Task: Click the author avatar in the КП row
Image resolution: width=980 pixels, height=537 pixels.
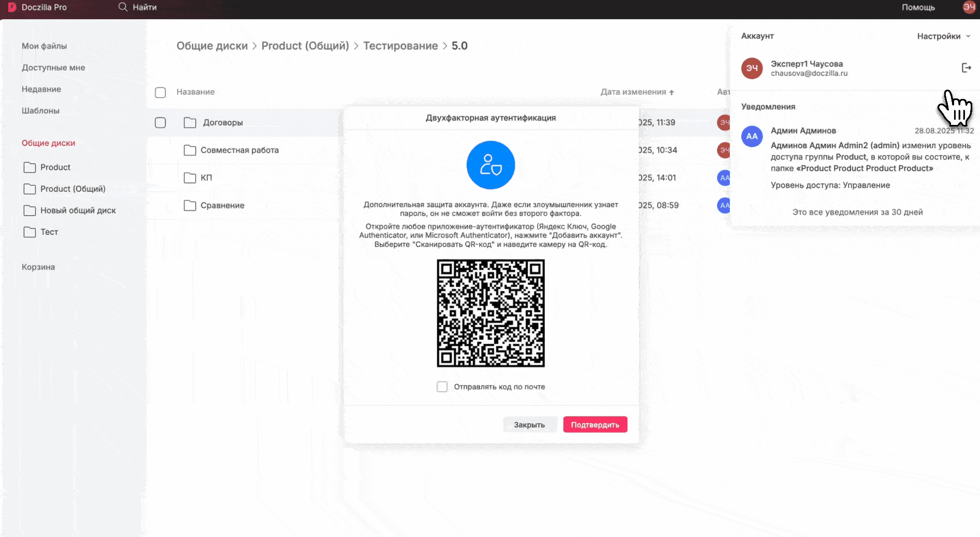Action: pos(724,178)
